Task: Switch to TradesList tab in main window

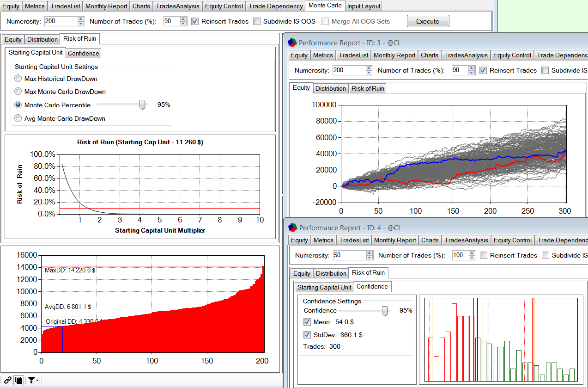Action: tap(65, 6)
